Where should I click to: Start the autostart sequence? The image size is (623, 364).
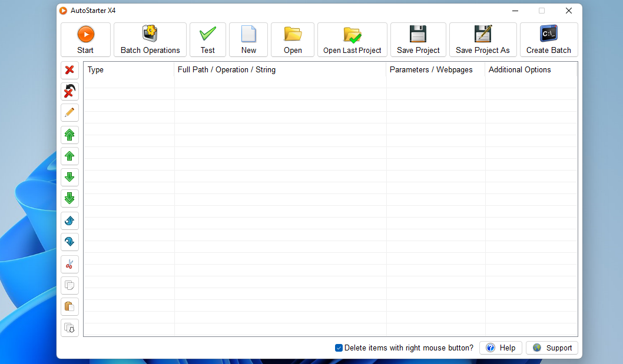[x=85, y=39]
